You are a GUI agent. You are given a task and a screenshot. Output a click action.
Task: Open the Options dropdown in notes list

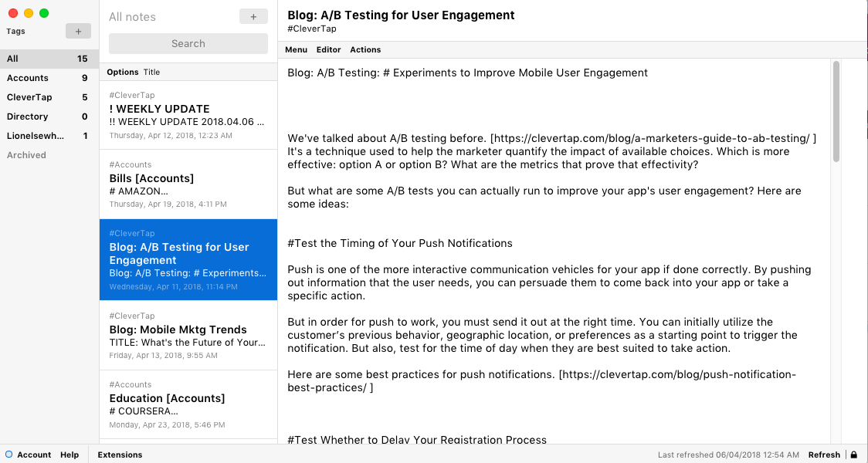coord(122,72)
